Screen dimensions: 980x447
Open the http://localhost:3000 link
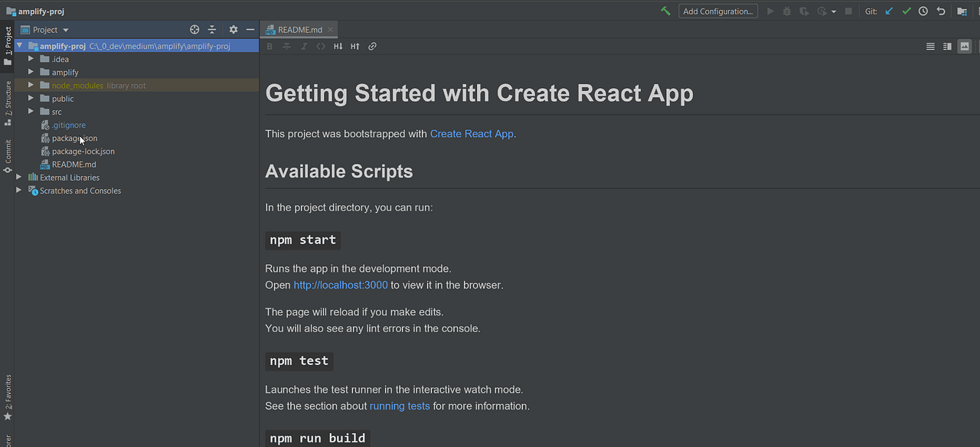click(x=341, y=285)
